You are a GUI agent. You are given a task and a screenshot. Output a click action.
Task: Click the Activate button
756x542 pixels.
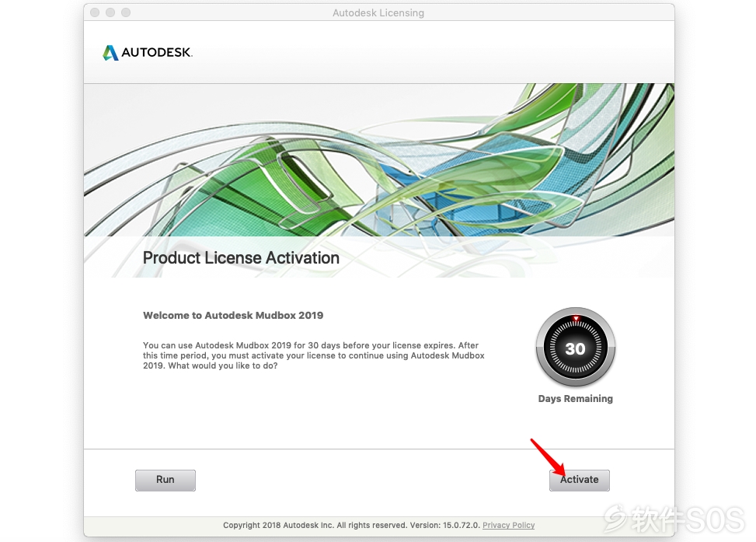(579, 480)
